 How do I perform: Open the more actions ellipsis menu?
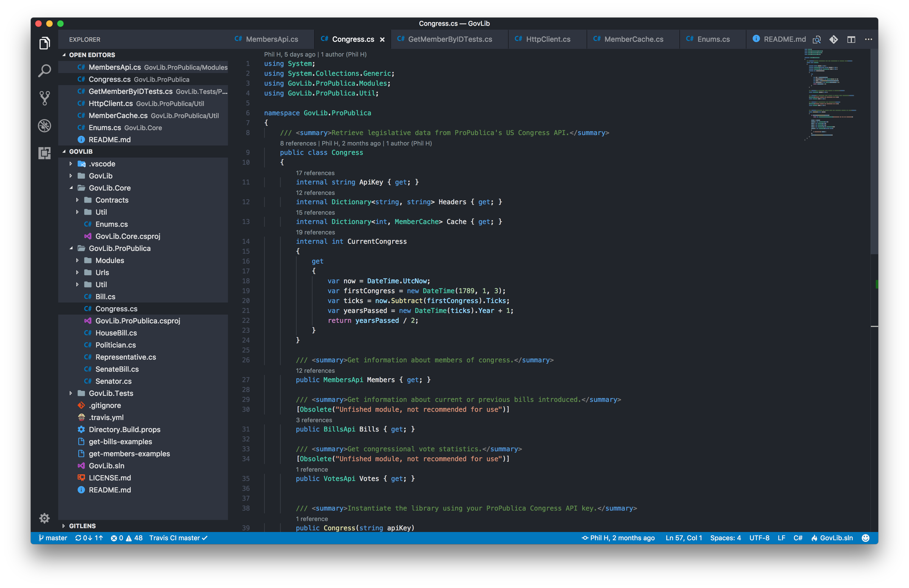868,39
